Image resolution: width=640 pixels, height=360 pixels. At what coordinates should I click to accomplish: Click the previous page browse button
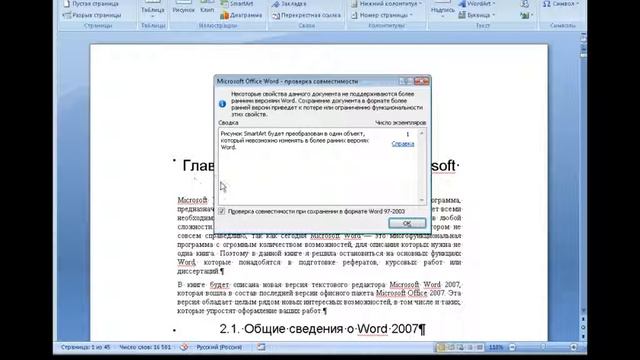point(583,319)
